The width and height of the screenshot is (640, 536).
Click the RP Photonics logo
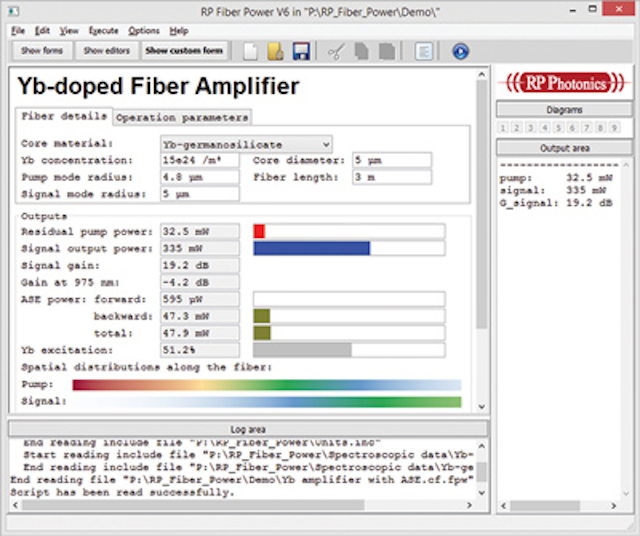coord(564,83)
